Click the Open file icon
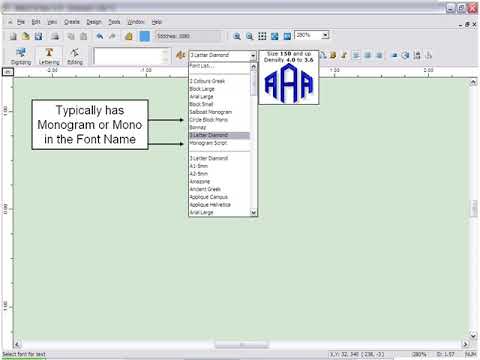This screenshot has height=360, width=480. 26,36
